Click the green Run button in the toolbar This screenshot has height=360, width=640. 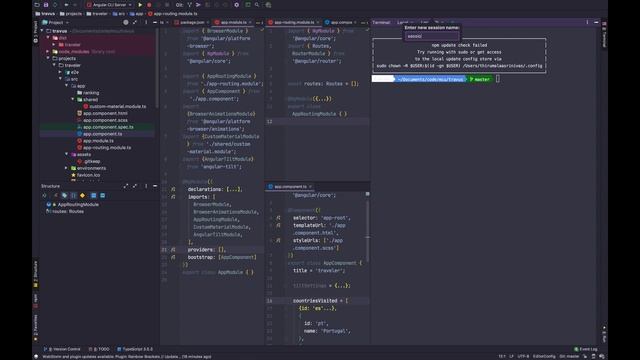[140, 5]
